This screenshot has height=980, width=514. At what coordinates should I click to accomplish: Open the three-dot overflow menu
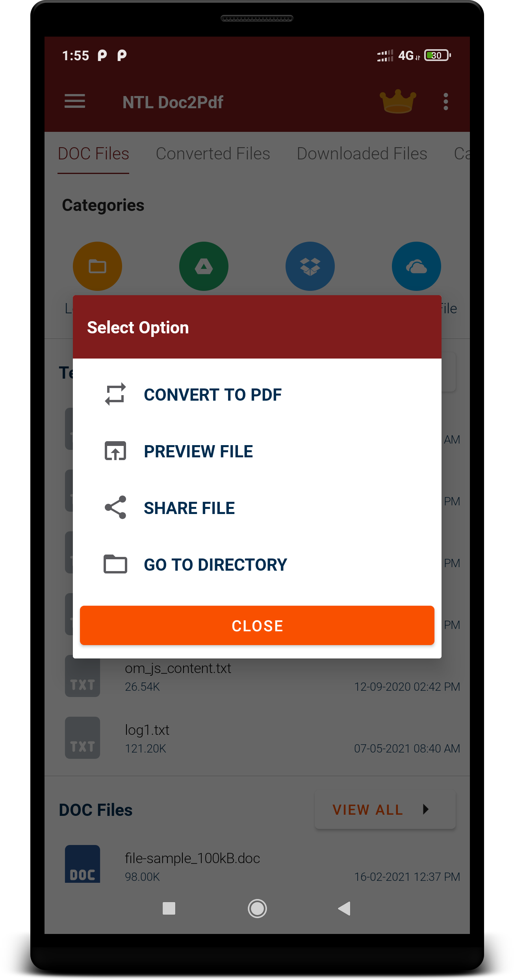[445, 102]
